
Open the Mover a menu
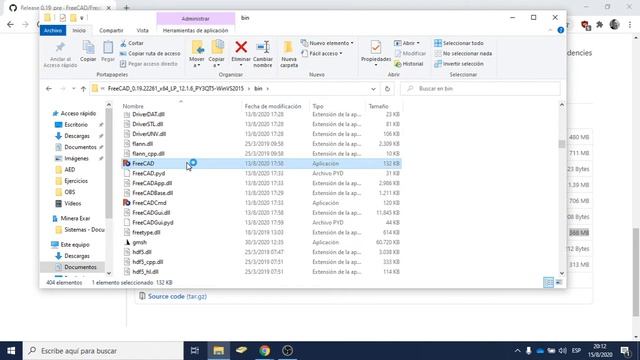[197, 54]
